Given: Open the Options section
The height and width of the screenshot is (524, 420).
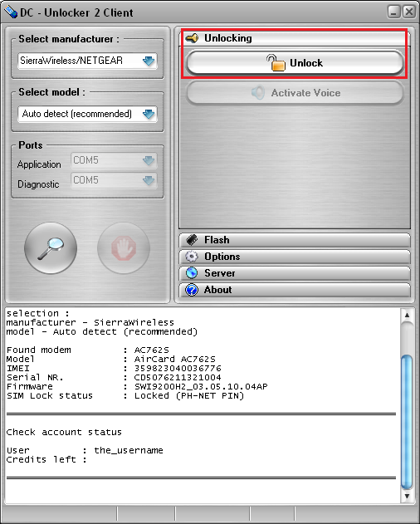Looking at the screenshot, I should pos(295,257).
